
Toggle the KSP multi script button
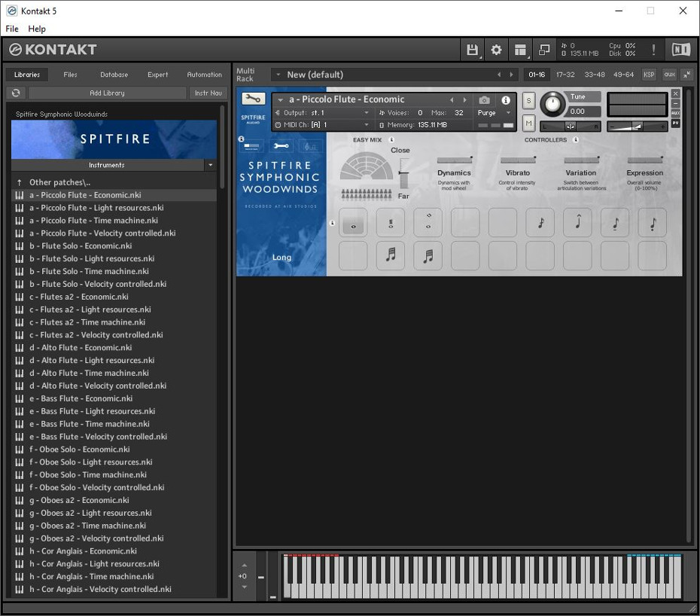[x=649, y=75]
